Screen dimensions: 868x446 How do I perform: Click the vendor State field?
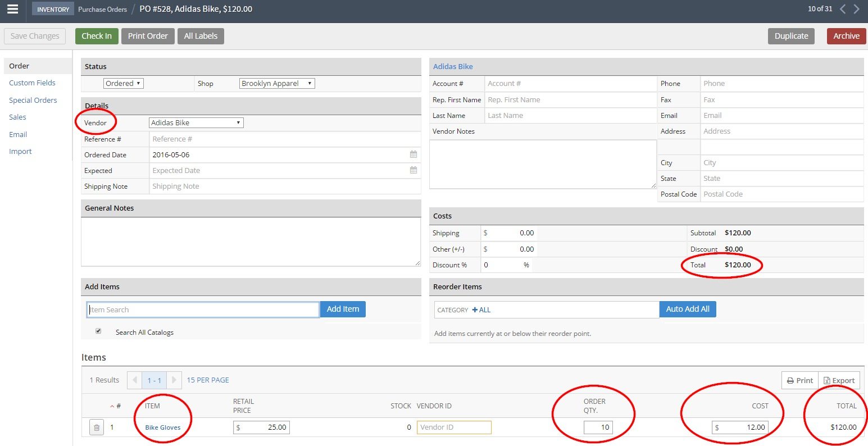point(782,178)
